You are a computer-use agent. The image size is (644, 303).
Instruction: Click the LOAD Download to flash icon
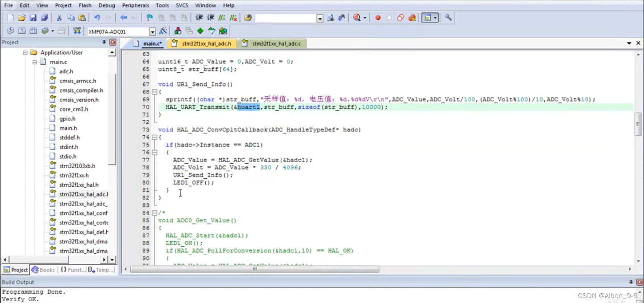pos(76,30)
